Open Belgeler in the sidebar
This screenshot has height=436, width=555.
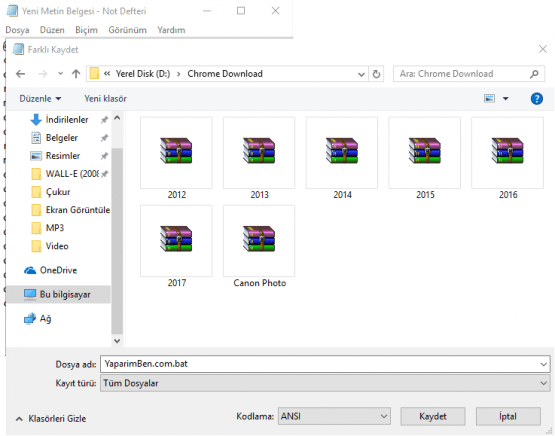click(55, 138)
